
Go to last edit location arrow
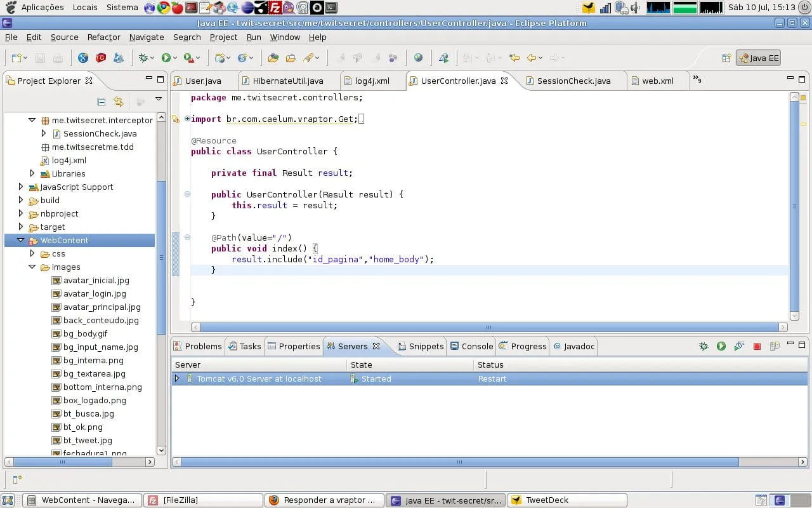pyautogui.click(x=514, y=58)
